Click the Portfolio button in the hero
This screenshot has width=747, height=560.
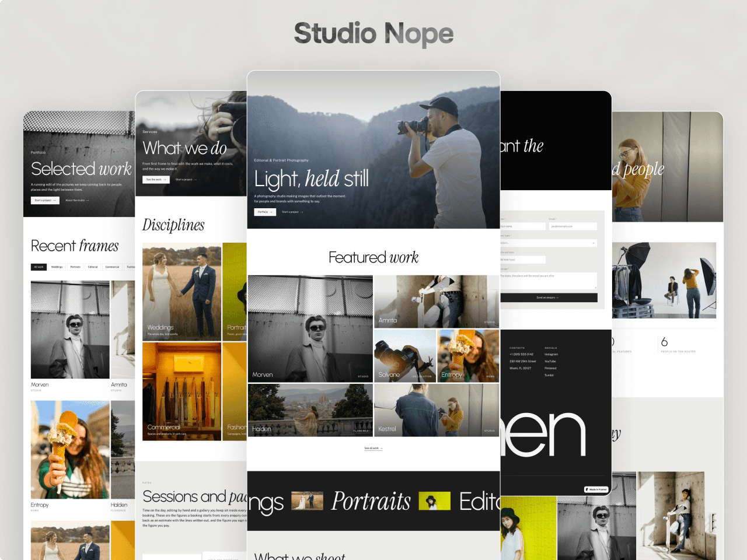[265, 212]
